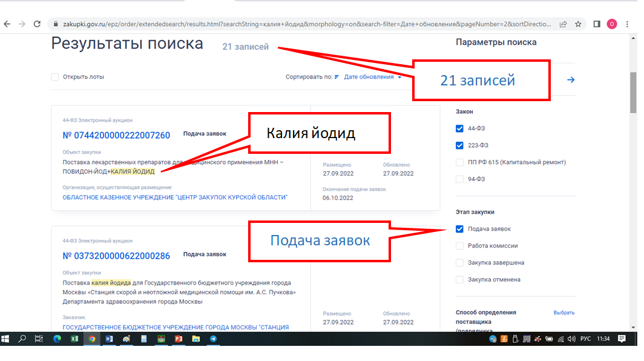Click the notification center icon

pos(622,340)
